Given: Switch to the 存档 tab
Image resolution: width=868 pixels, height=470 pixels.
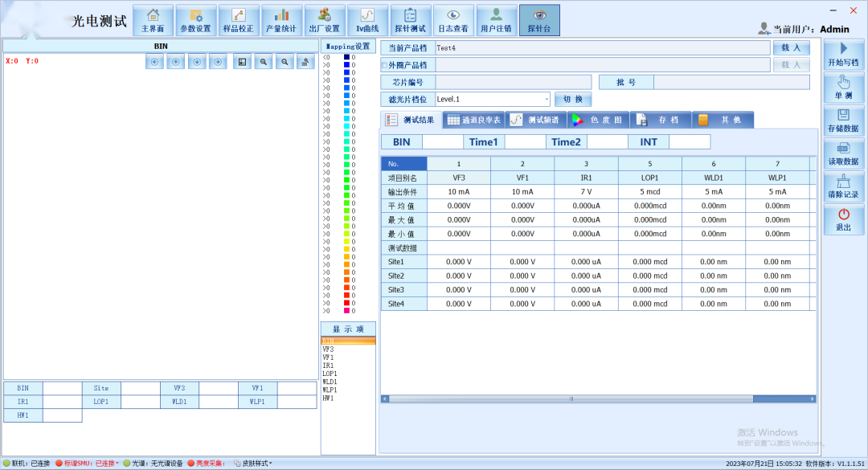Looking at the screenshot, I should point(661,120).
